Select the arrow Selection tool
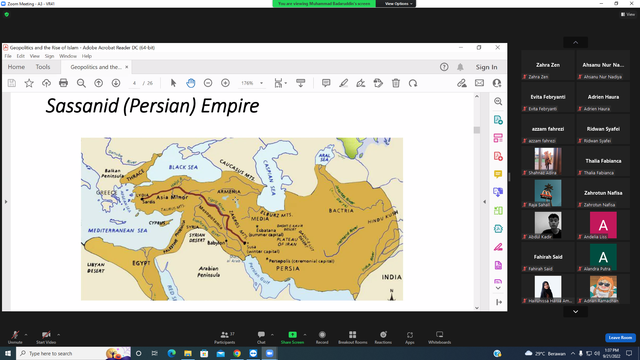This screenshot has height=360, width=640. tap(173, 83)
